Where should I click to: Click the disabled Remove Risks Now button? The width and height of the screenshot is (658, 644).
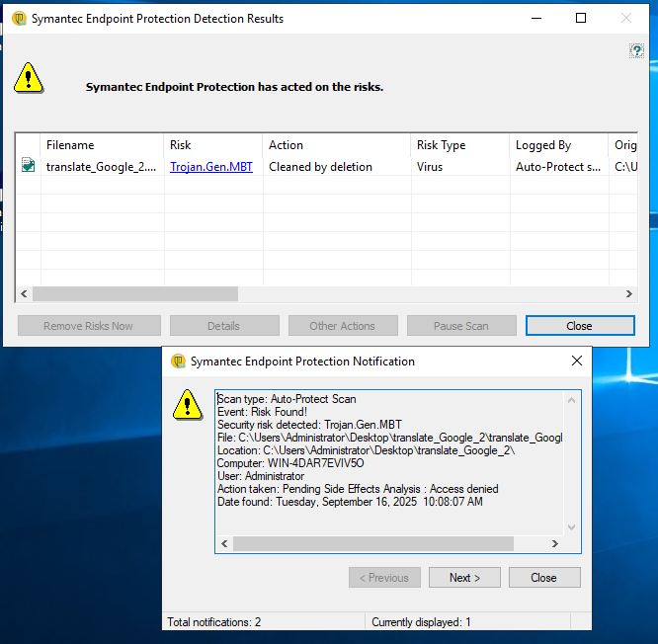pyautogui.click(x=89, y=326)
